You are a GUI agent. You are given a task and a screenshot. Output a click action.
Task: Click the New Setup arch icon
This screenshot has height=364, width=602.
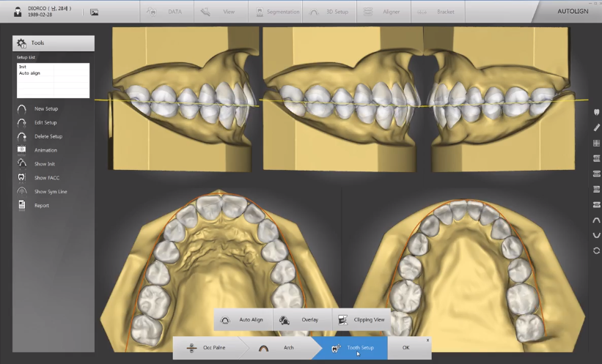click(22, 109)
